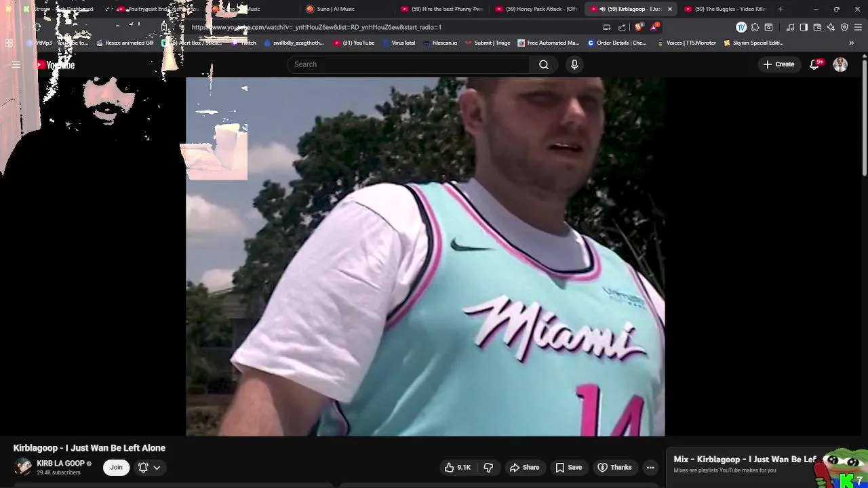
Task: Toggle the browser sidebar panel icon
Action: [x=804, y=27]
